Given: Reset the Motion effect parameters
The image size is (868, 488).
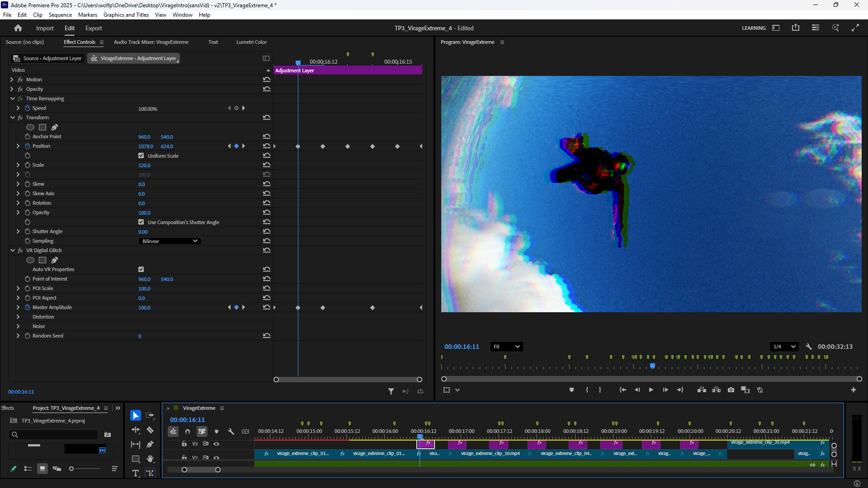Looking at the screenshot, I should [x=267, y=80].
